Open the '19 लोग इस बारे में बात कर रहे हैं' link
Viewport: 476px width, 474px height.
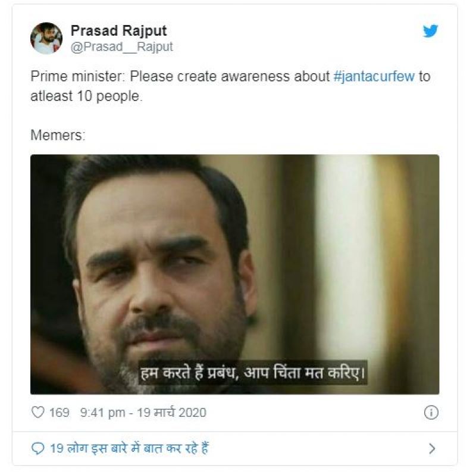coord(128,448)
